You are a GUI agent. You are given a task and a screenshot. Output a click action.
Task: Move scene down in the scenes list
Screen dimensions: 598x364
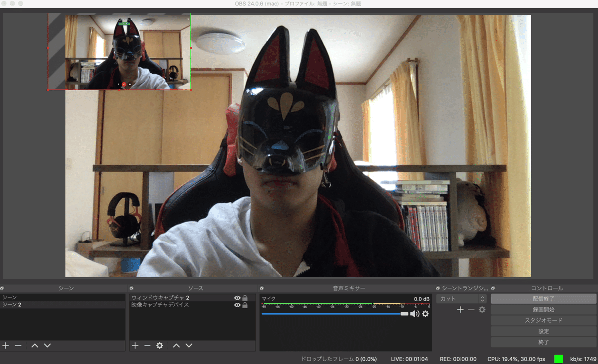click(47, 345)
